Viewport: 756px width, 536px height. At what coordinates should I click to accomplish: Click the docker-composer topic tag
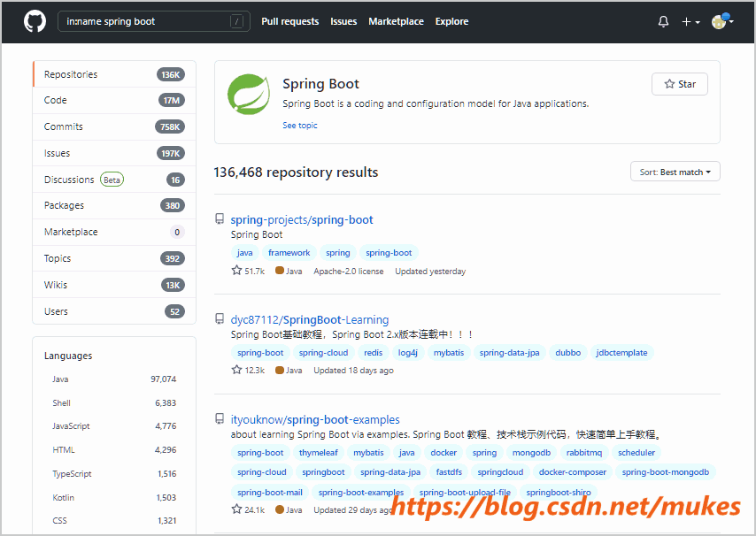[572, 472]
